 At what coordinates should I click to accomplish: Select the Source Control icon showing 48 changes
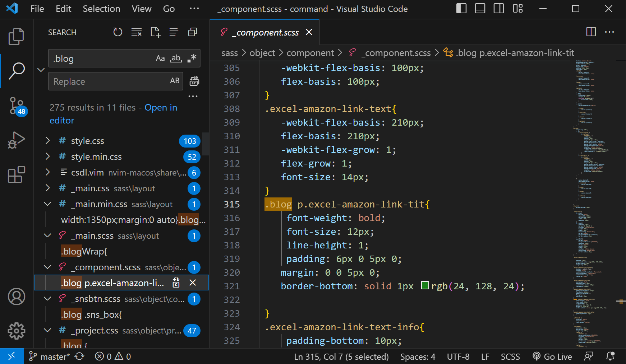click(16, 106)
